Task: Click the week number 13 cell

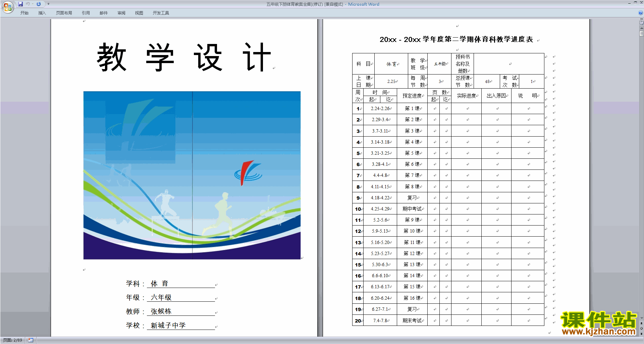Action: [x=358, y=242]
